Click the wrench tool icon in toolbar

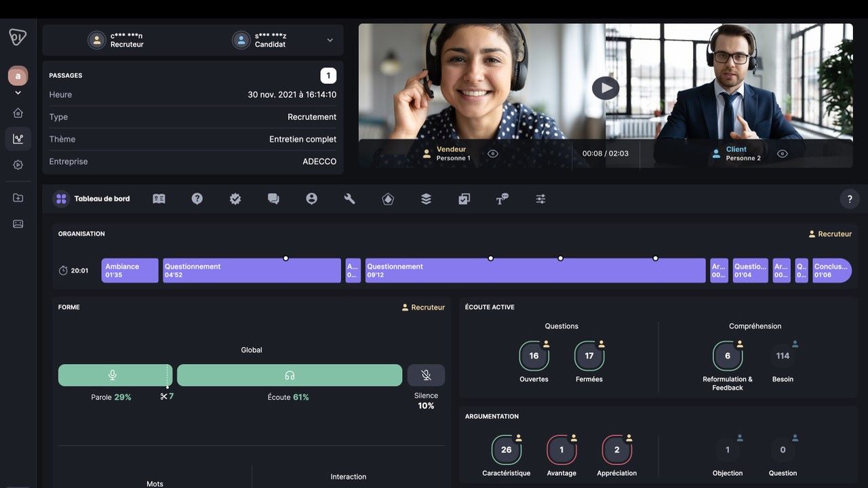350,199
